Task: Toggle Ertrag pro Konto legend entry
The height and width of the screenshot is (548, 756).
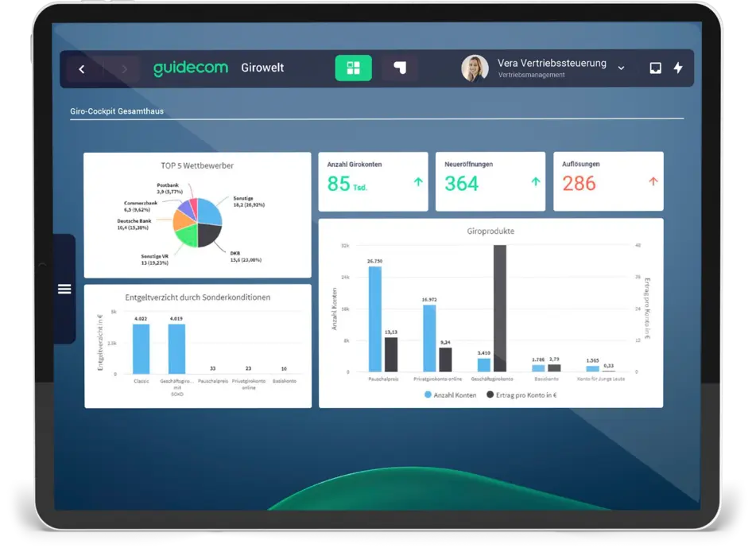Action: pyautogui.click(x=521, y=395)
